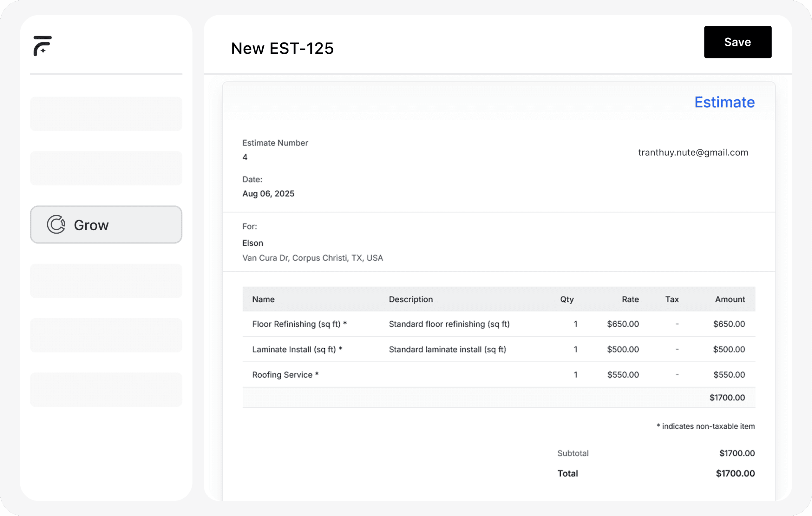The image size is (812, 516).
Task: Click the blue Estimate heading
Action: [x=724, y=102]
